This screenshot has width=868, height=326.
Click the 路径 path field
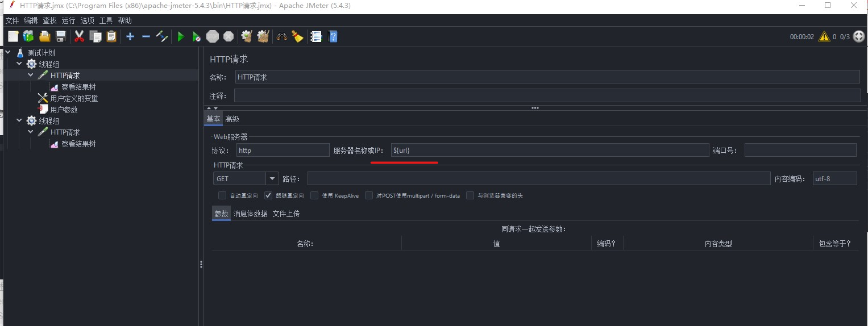539,178
